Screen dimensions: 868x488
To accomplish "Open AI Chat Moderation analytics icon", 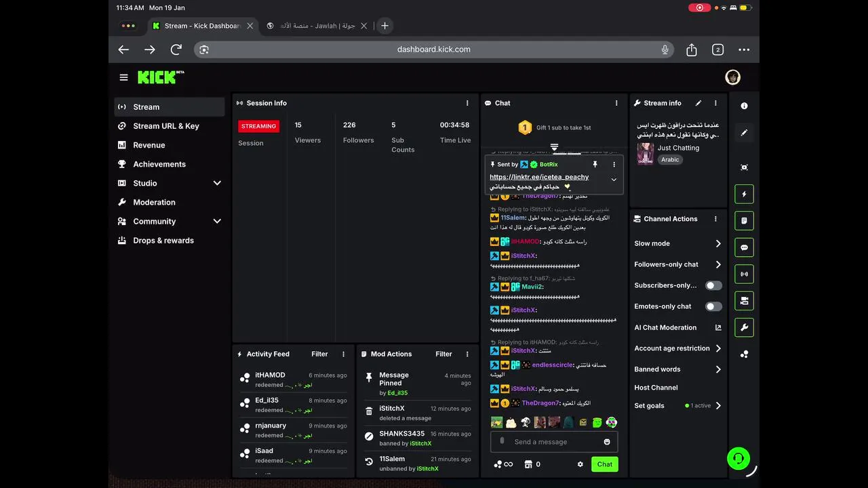I will [x=718, y=327].
